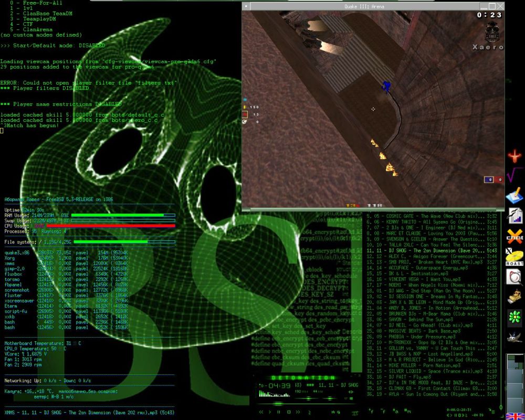
Task: Click terminal line '^3Match has begun!'
Action: (x=29, y=125)
